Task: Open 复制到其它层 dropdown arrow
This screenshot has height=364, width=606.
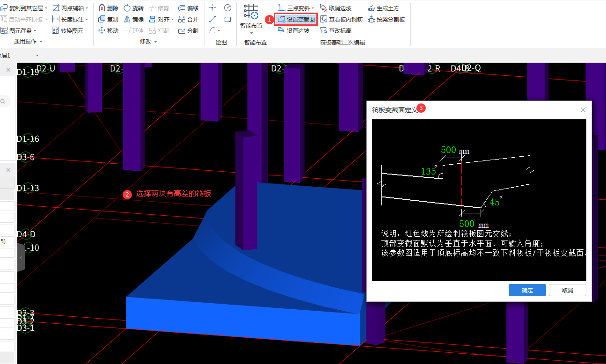Action: [46, 8]
